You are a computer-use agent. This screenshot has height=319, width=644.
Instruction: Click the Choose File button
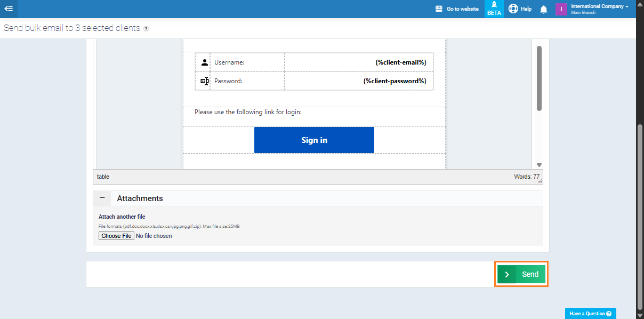tap(116, 236)
